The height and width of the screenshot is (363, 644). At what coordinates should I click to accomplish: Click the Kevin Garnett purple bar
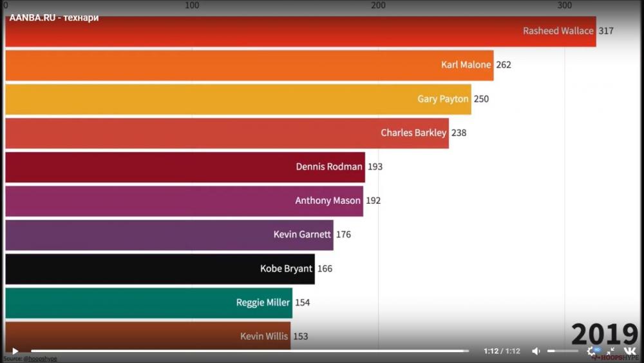click(x=169, y=235)
